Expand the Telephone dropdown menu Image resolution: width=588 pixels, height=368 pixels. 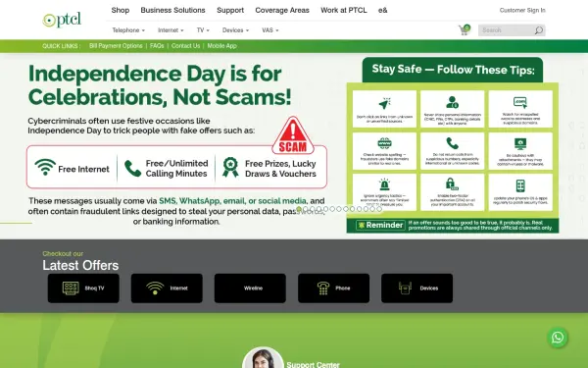[128, 30]
